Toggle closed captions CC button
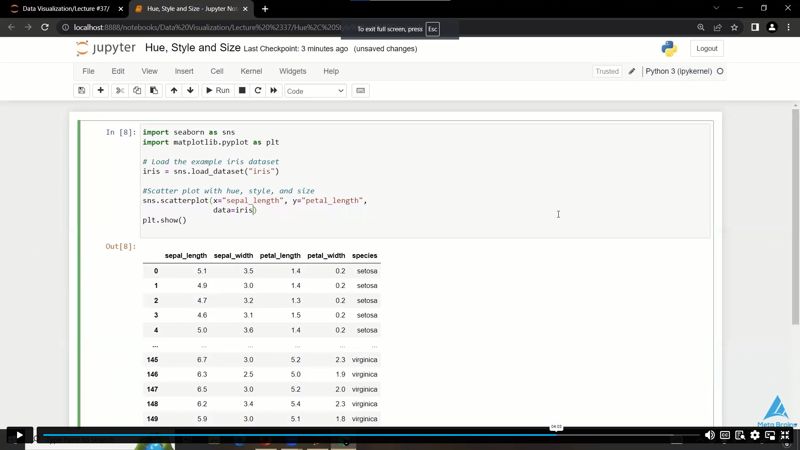This screenshot has height=450, width=800. [x=724, y=435]
